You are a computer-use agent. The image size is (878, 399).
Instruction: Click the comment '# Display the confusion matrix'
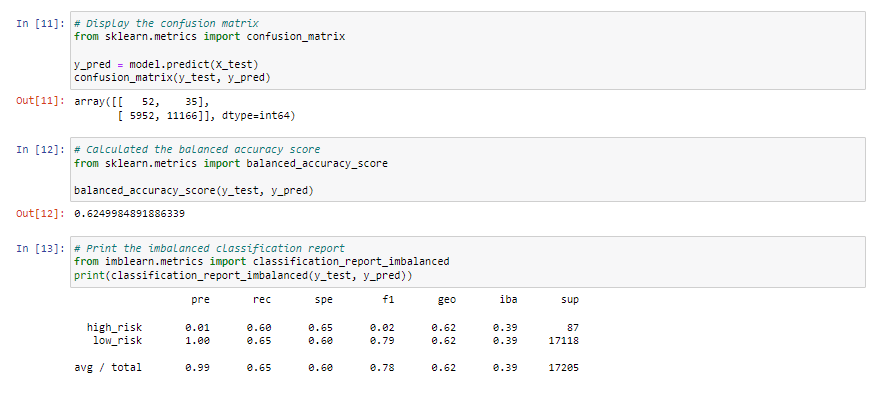(x=166, y=24)
